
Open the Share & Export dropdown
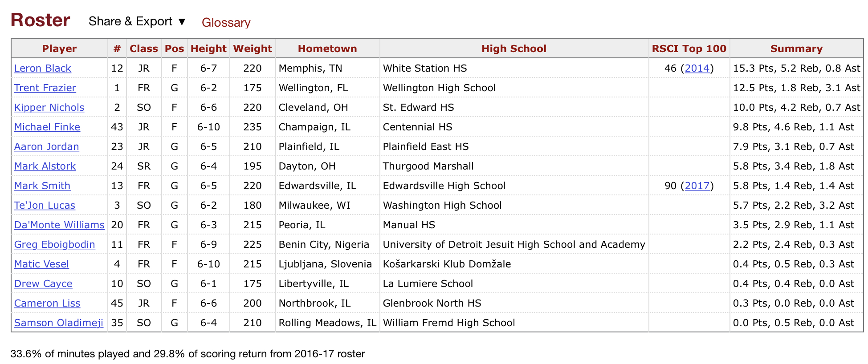137,21
